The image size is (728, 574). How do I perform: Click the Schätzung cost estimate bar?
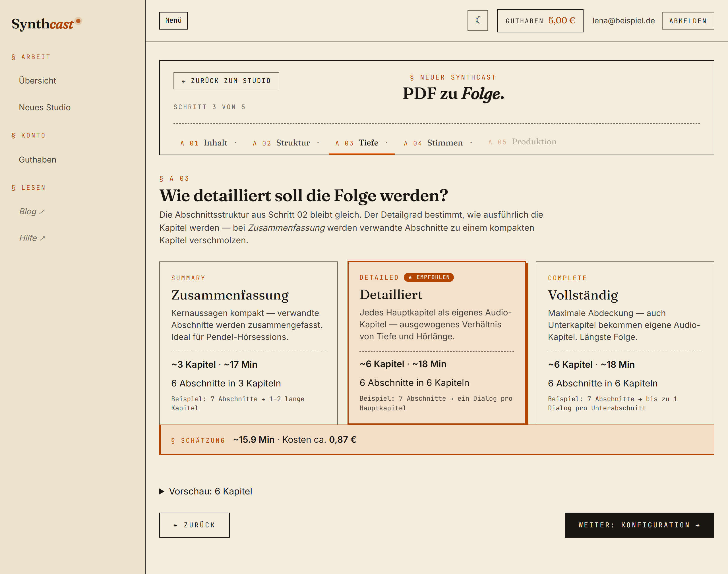[437, 440]
